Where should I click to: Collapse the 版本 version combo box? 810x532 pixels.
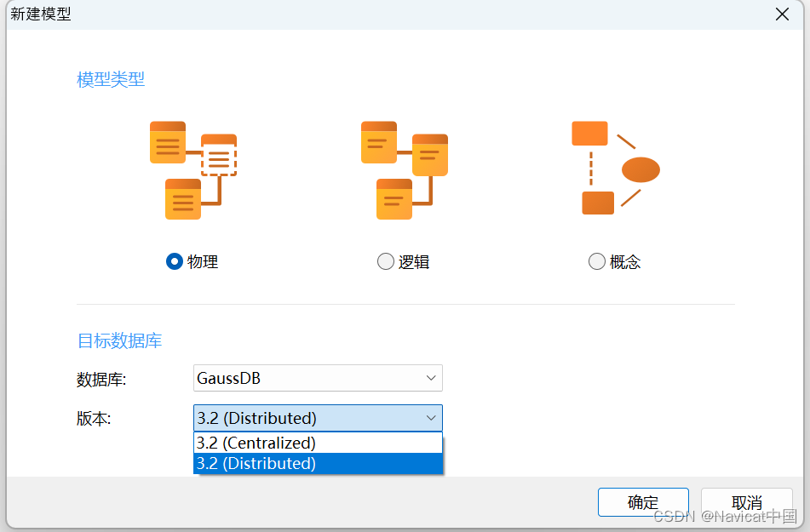[318, 418]
